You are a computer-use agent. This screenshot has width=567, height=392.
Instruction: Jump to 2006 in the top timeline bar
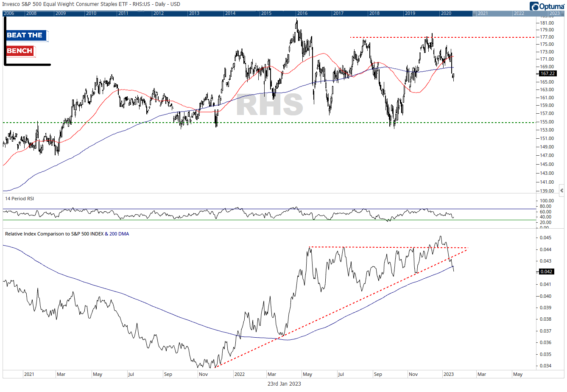pyautogui.click(x=8, y=13)
